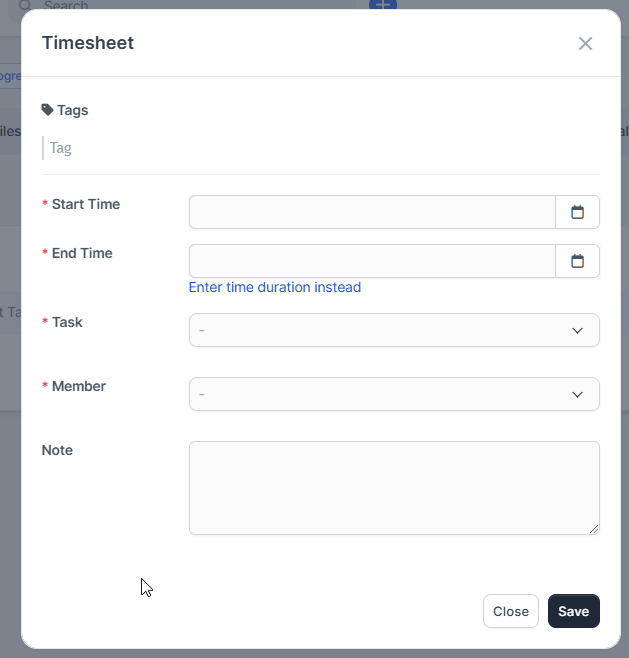Click the Start Time label
629x658 pixels.
click(x=85, y=204)
